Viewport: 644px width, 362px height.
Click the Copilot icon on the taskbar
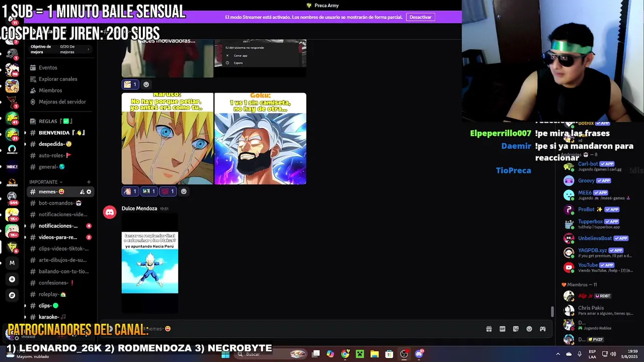pos(330,354)
